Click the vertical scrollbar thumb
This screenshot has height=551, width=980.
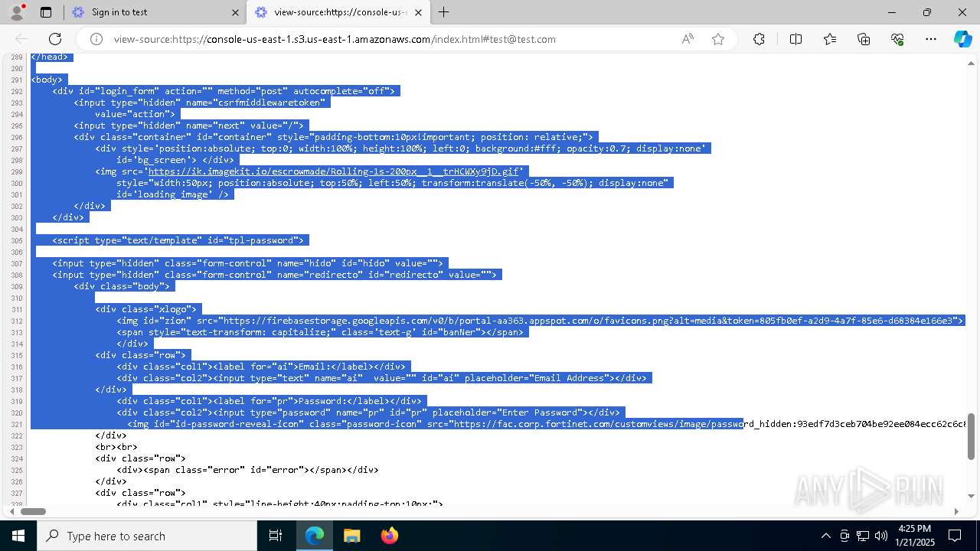(x=972, y=436)
